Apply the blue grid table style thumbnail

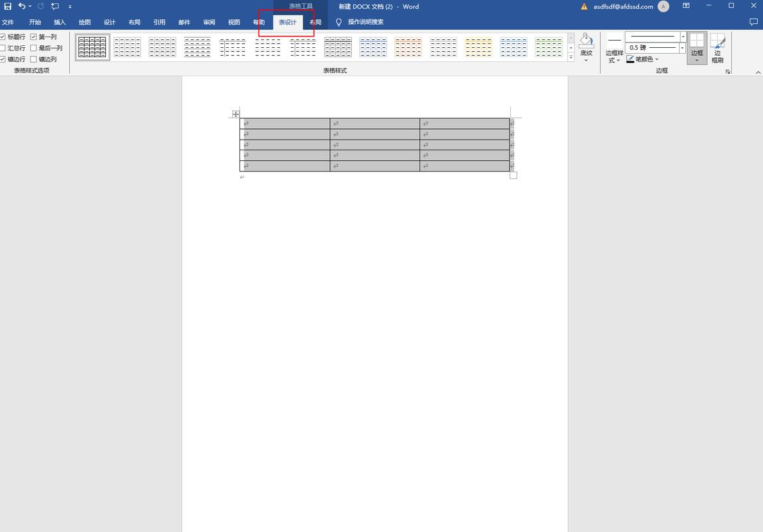(x=373, y=47)
